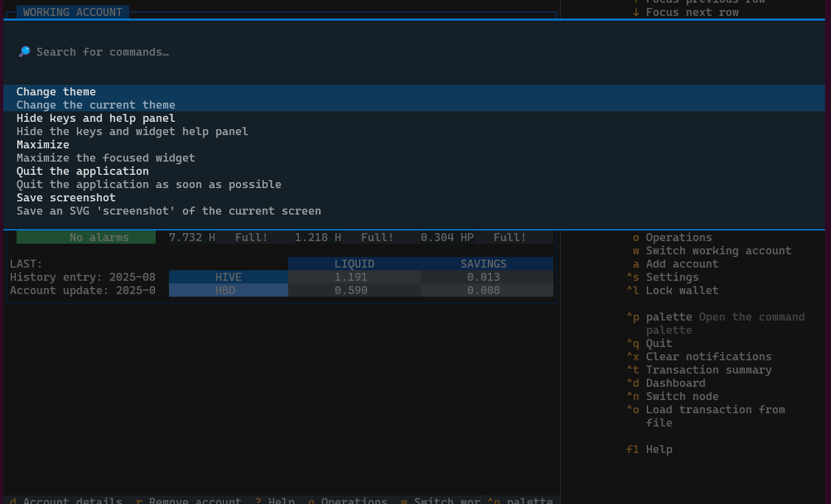Click Switch working account in help panel
The width and height of the screenshot is (831, 504).
(718, 250)
